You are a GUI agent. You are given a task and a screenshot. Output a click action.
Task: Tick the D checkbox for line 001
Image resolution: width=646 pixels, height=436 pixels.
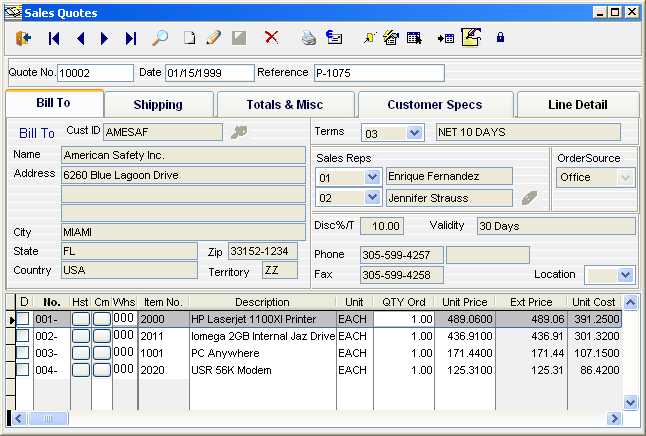(x=23, y=319)
